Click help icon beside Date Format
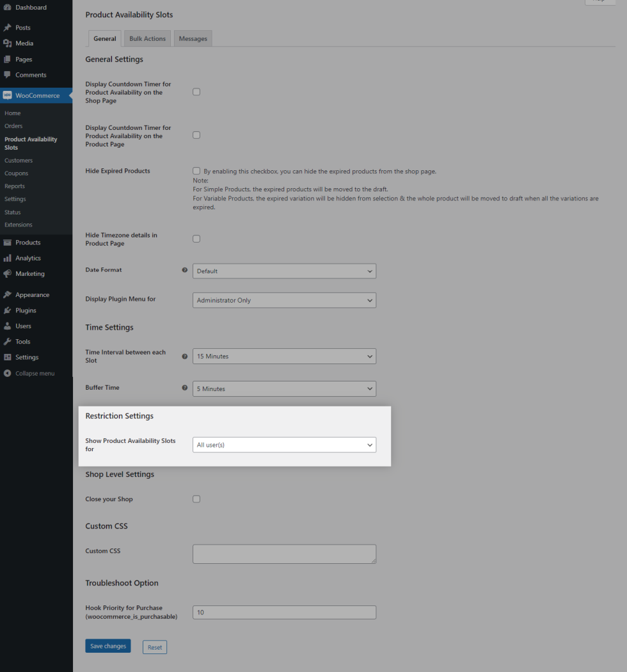Viewport: 627px width, 672px height. click(x=185, y=270)
